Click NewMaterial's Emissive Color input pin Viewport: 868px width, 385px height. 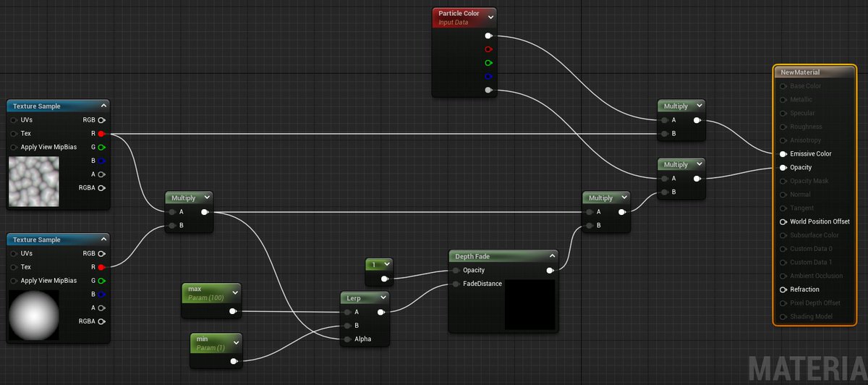(783, 153)
